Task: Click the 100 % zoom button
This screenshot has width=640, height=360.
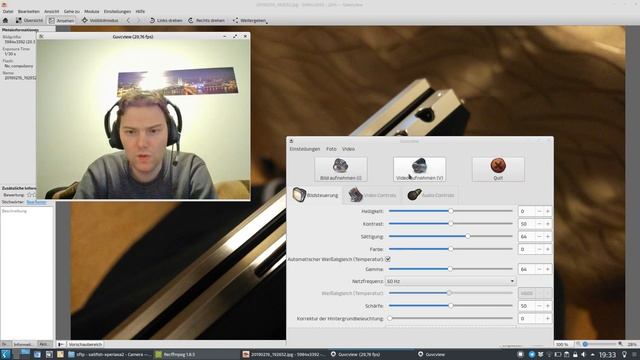Action: click(562, 344)
